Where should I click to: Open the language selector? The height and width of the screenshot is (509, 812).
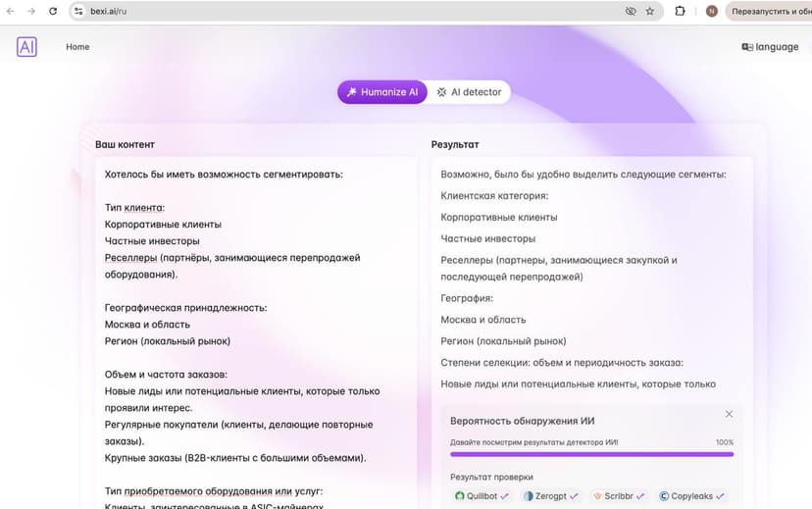[770, 47]
